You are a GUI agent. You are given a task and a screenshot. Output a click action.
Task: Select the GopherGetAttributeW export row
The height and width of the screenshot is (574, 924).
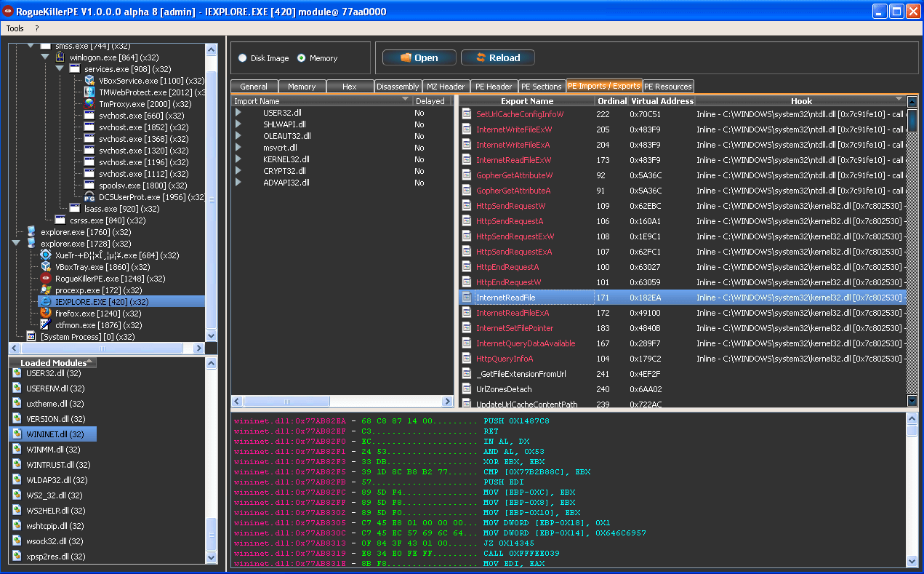pyautogui.click(x=683, y=175)
